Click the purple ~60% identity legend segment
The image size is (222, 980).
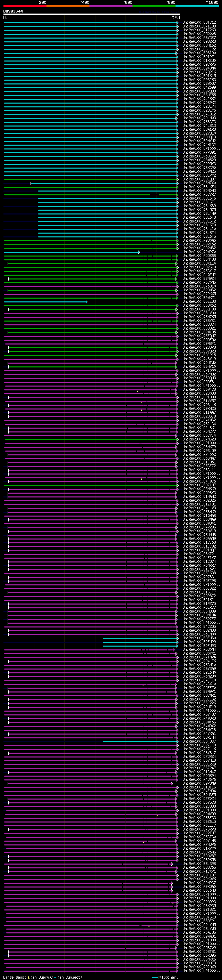point(111,6)
